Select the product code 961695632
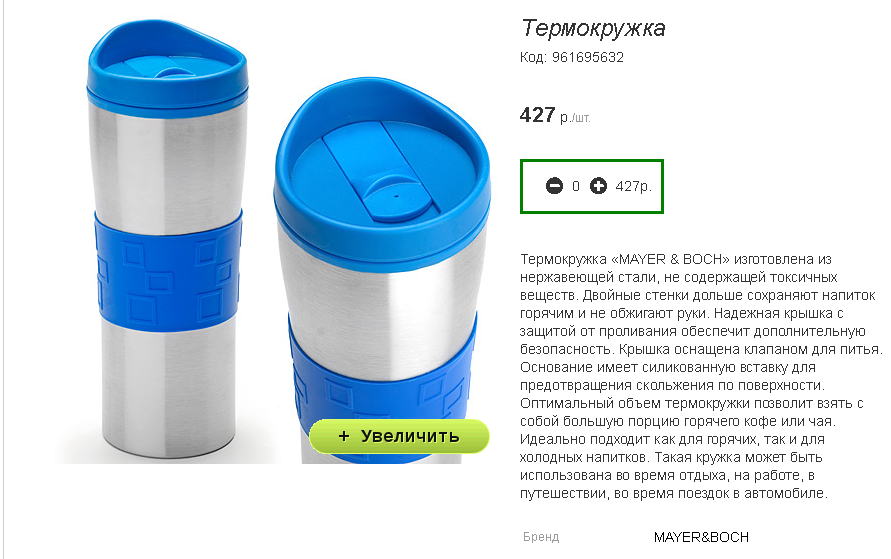This screenshot has height=559, width=891. click(x=588, y=57)
